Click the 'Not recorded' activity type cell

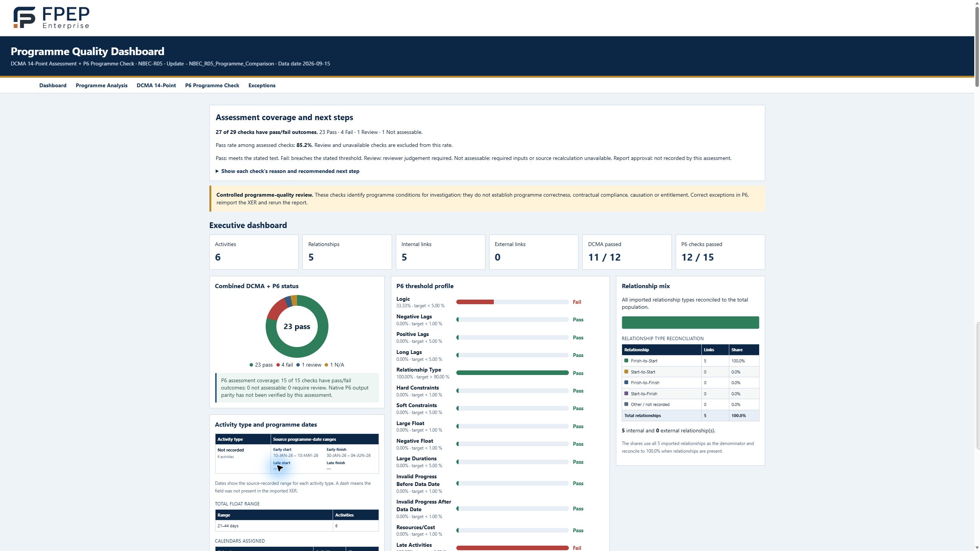click(243, 459)
